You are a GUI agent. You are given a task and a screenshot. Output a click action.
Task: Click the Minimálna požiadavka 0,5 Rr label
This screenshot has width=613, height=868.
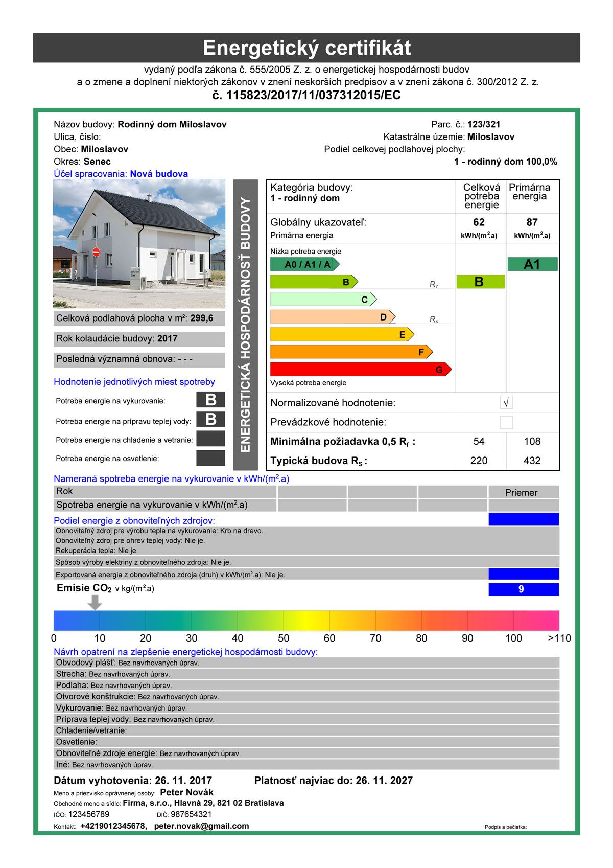[x=343, y=442]
